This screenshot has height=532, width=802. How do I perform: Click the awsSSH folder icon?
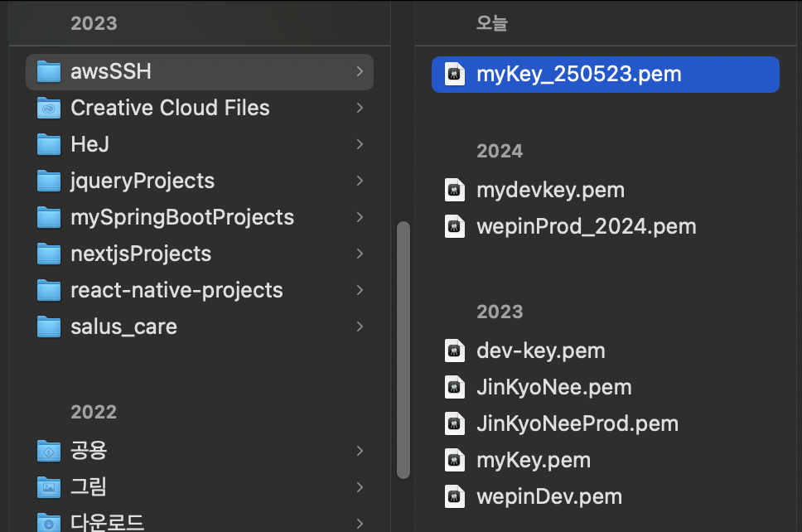[50, 72]
